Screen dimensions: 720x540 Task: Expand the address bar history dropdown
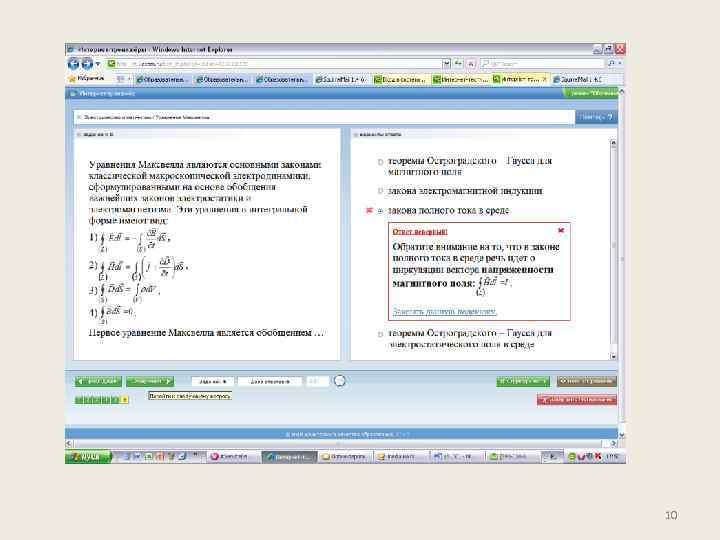tap(446, 63)
